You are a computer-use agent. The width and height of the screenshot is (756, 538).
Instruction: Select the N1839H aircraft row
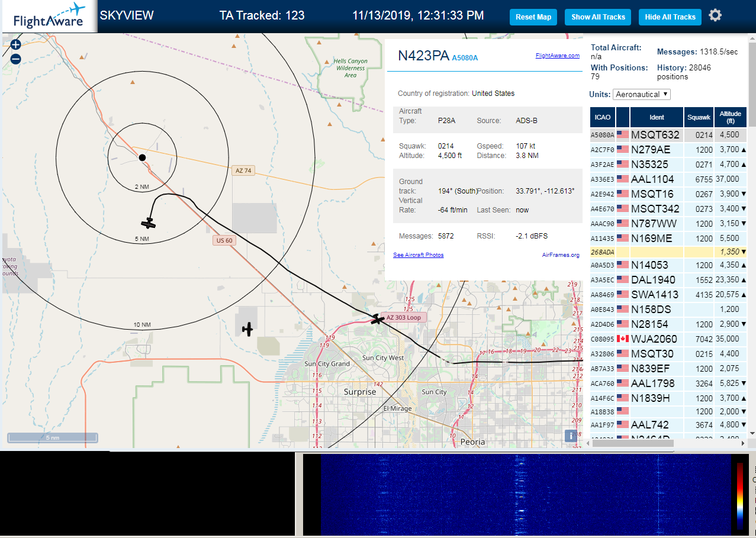[x=669, y=398]
